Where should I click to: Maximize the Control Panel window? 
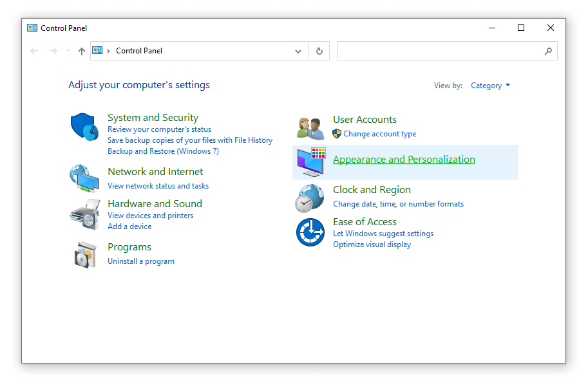pyautogui.click(x=521, y=28)
